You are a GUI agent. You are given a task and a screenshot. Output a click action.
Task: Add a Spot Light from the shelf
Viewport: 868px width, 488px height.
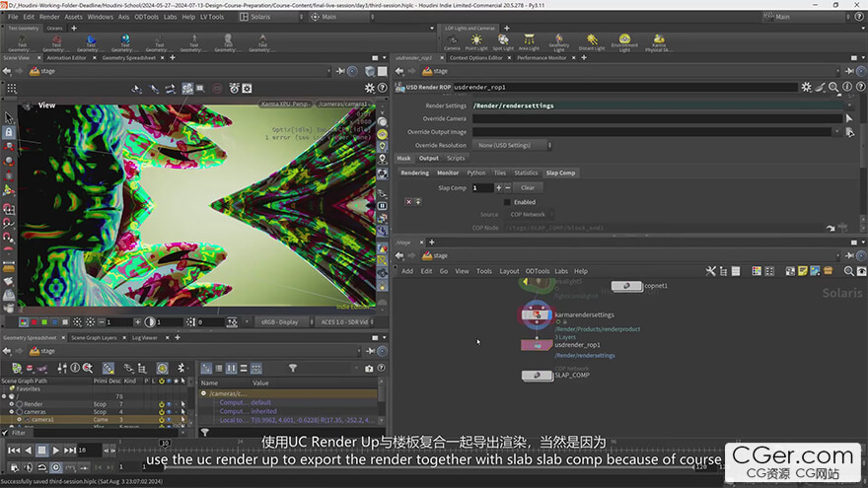point(503,42)
